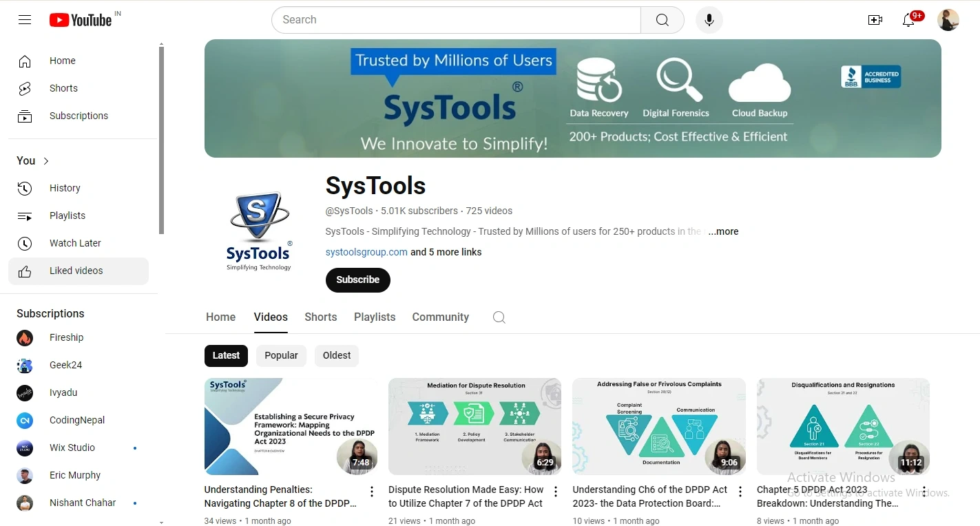Switch to the Community tab
This screenshot has width=980, height=526.
440,317
